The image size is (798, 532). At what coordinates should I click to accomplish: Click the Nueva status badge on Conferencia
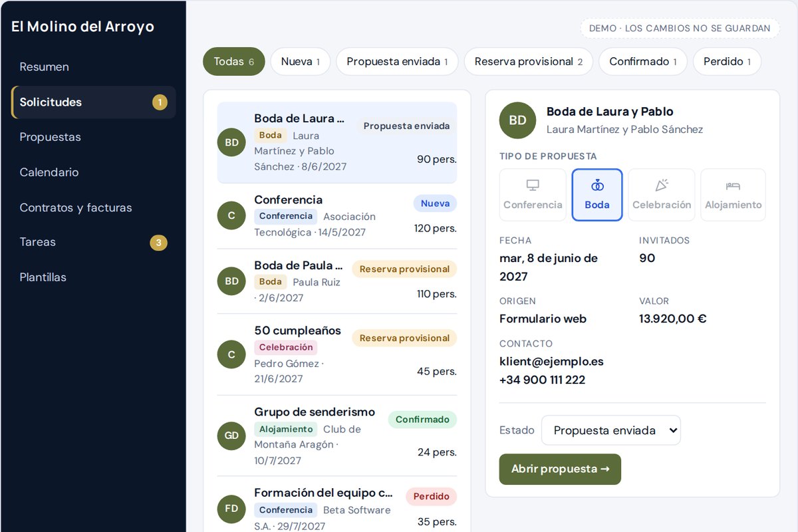435,203
